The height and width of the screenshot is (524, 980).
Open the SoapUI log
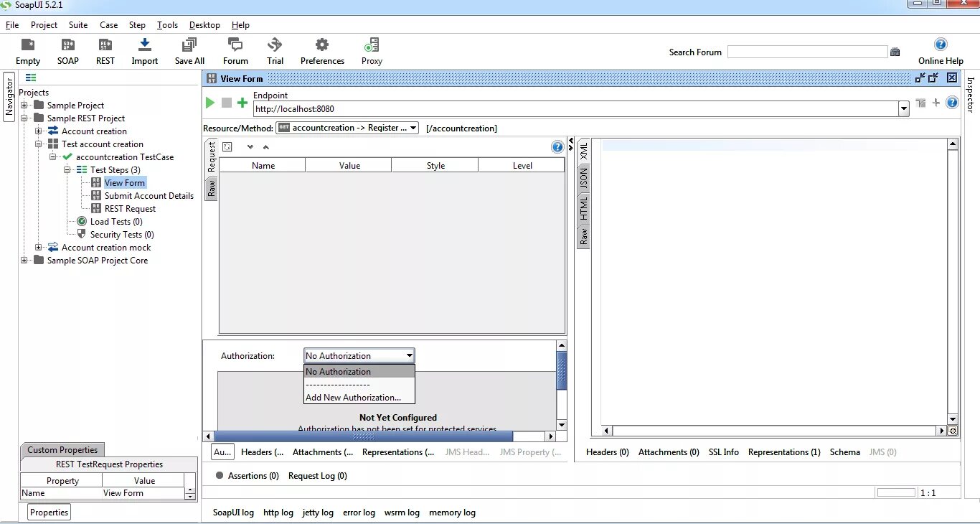point(233,513)
